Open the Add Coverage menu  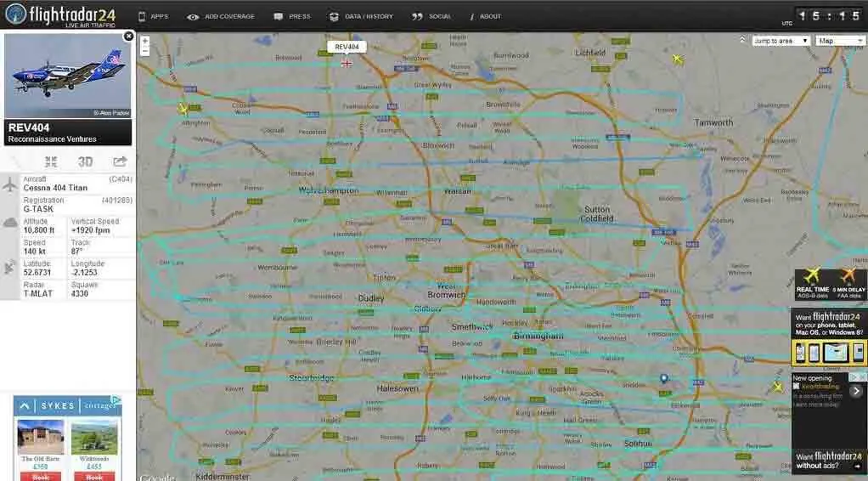tap(220, 17)
